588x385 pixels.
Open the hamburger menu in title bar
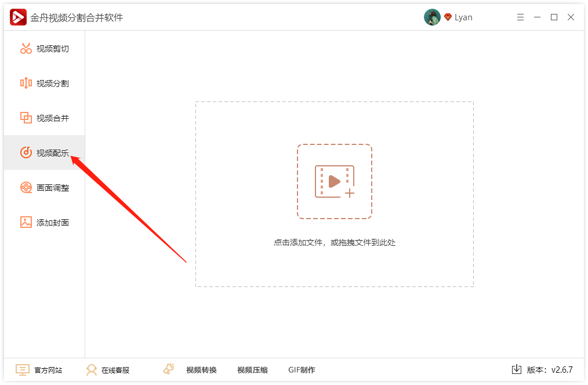520,17
